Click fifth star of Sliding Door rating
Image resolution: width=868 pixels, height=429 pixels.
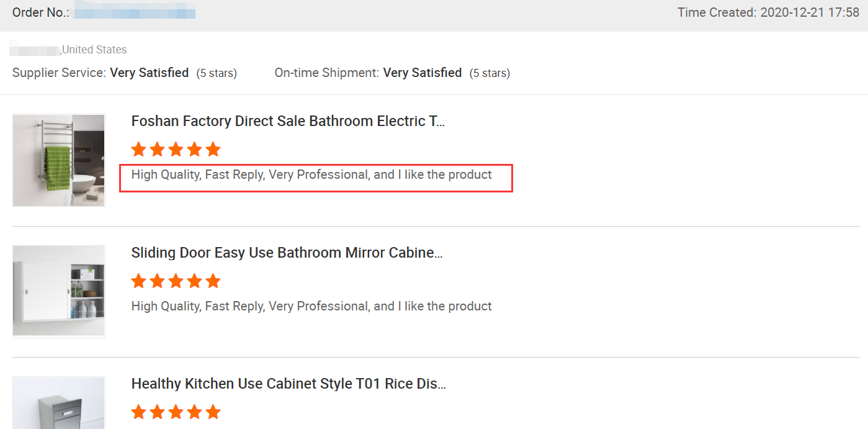tap(213, 281)
